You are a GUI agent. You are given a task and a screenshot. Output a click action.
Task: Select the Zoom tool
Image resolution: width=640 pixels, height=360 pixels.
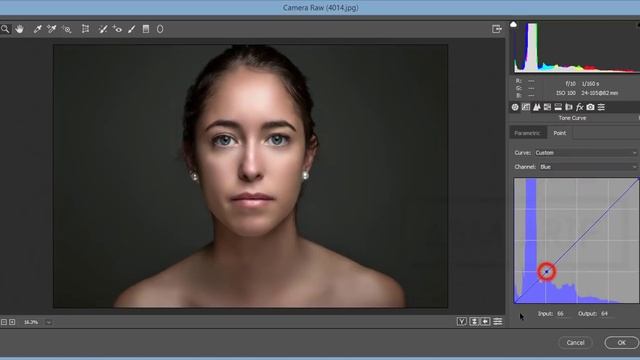tap(5, 29)
